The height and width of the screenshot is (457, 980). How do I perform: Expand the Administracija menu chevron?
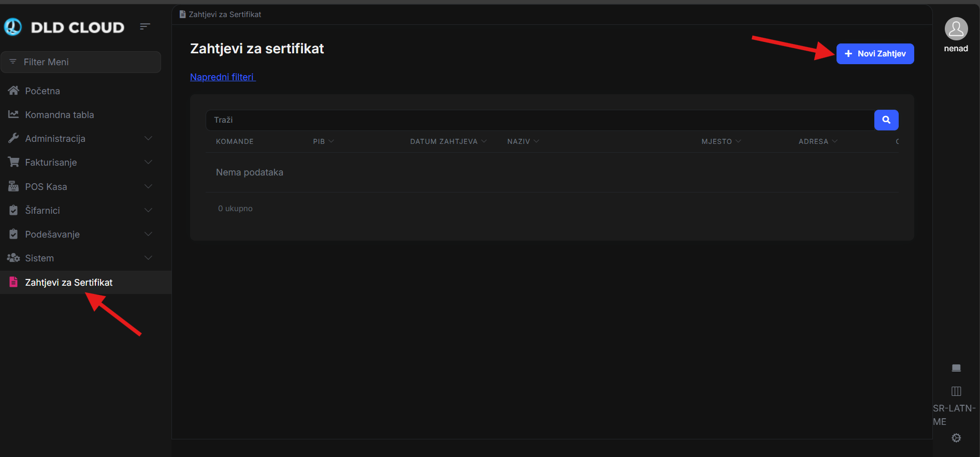(x=148, y=138)
